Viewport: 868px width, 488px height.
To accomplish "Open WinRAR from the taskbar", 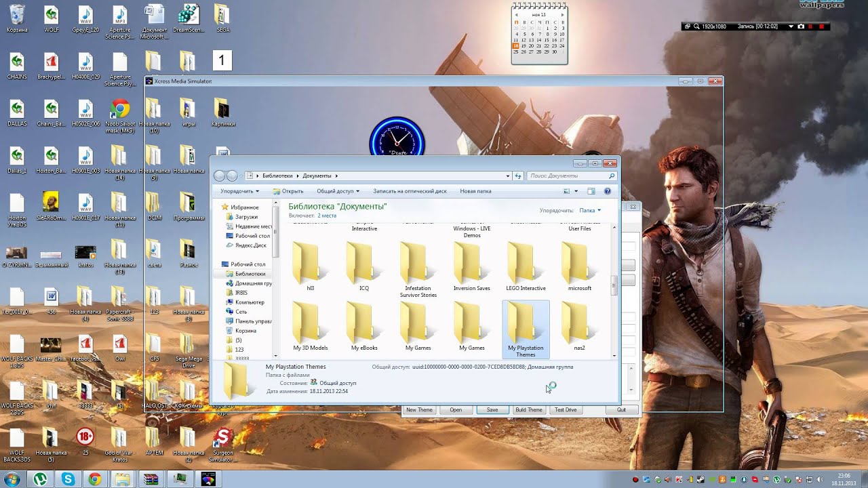I will click(150, 479).
